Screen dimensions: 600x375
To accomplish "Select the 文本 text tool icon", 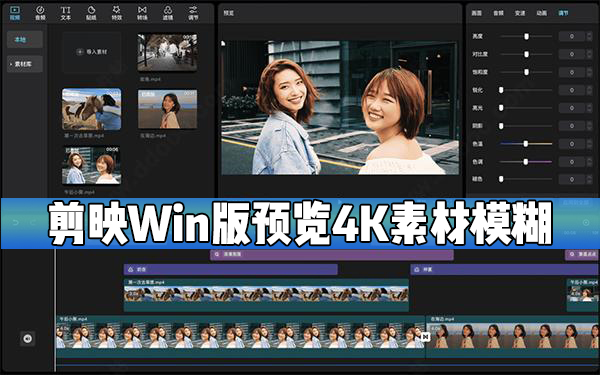I will (65, 13).
